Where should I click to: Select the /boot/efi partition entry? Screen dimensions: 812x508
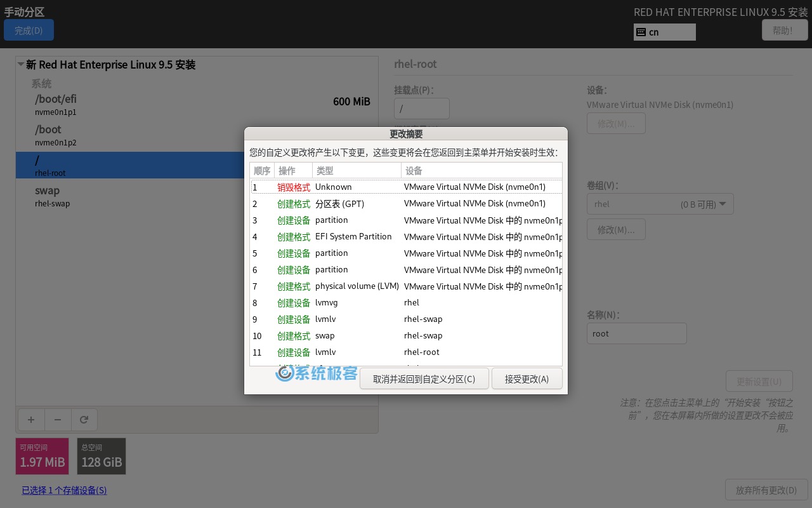coord(197,105)
